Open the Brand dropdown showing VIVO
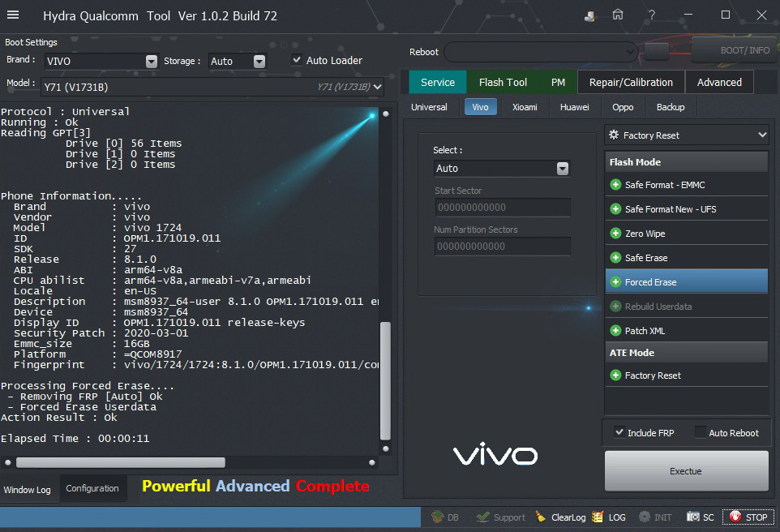Screen dimensions: 780x532 152,62
